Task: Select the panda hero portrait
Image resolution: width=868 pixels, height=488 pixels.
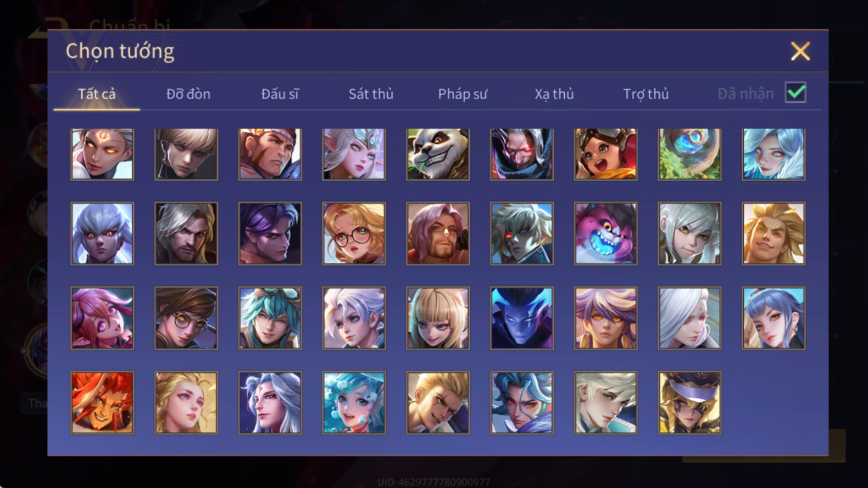Action: tap(438, 154)
